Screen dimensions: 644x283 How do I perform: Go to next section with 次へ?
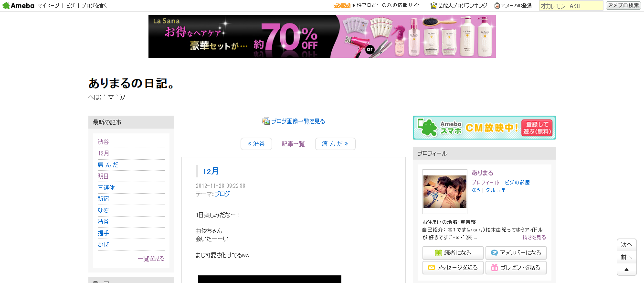pyautogui.click(x=627, y=245)
